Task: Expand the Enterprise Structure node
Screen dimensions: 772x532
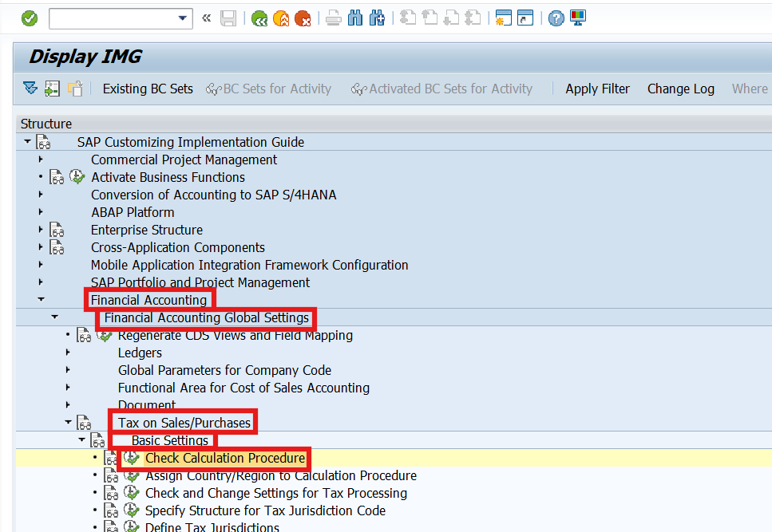Action: [x=42, y=230]
